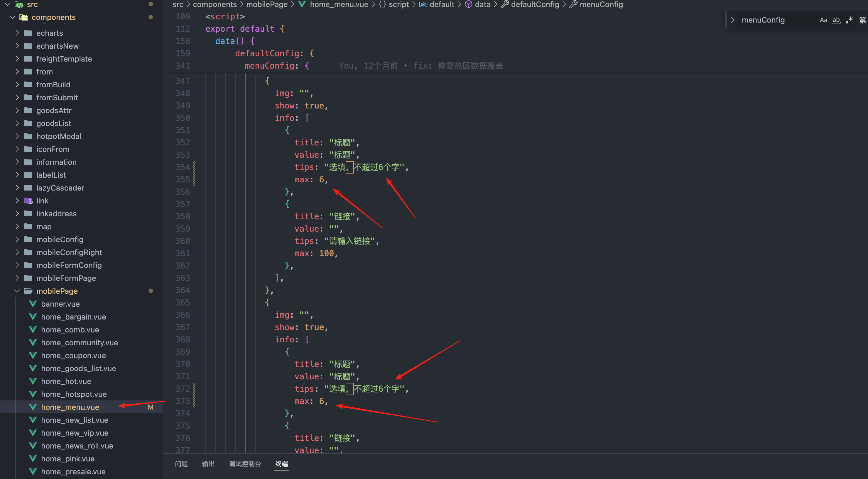Image resolution: width=868 pixels, height=479 pixels.
Task: Switch to the 问题 panel tab
Action: 181,464
